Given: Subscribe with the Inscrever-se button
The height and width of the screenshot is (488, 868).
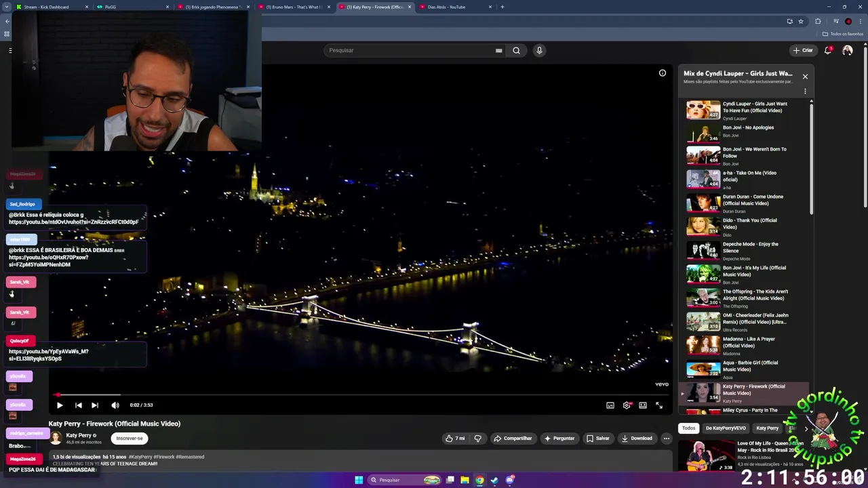Looking at the screenshot, I should [x=130, y=439].
